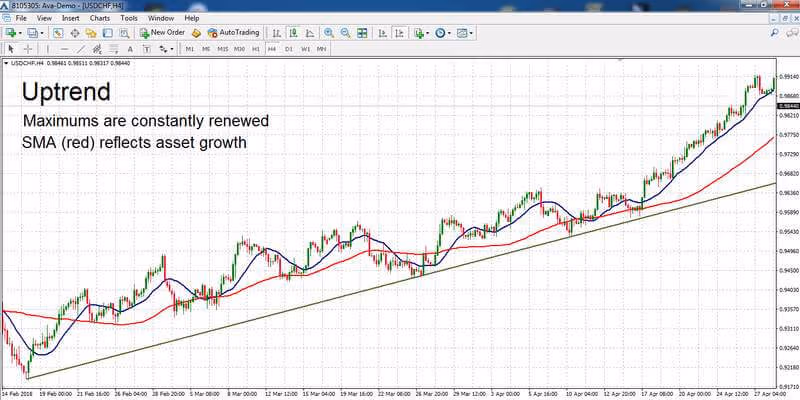
Task: Expand the Indicators list dropdown
Action: (428, 33)
